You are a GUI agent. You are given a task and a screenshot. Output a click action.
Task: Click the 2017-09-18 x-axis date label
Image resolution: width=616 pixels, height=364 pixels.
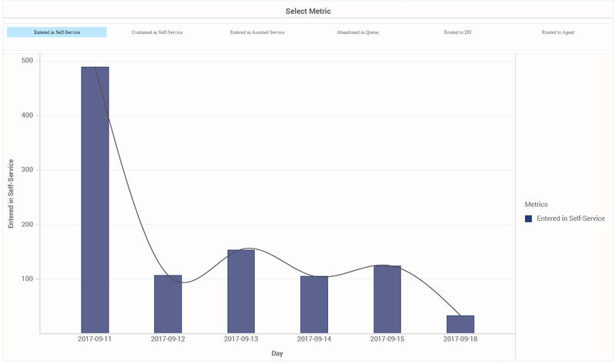(x=460, y=339)
